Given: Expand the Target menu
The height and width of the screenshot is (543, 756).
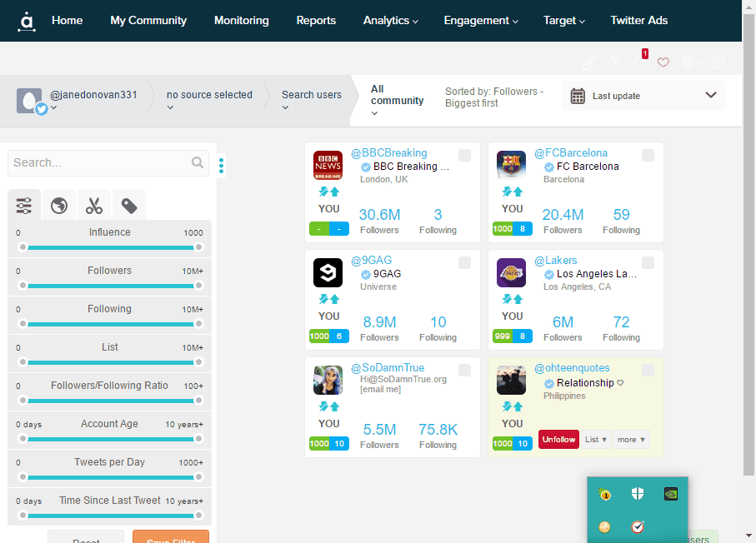Looking at the screenshot, I should 563,20.
